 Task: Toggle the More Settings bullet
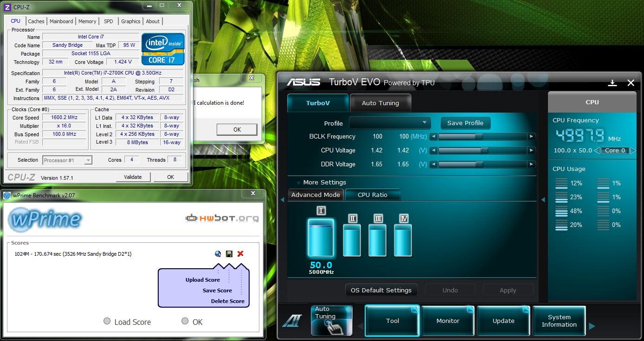click(299, 183)
